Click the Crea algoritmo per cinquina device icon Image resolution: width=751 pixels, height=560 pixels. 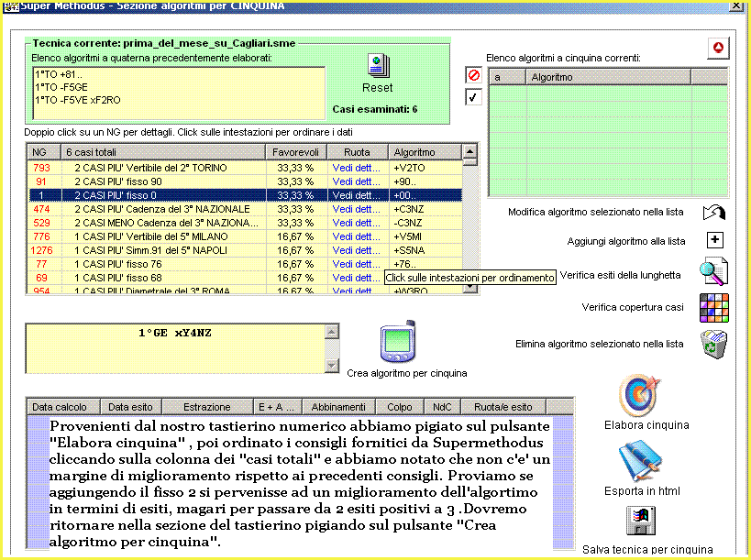coord(398,342)
